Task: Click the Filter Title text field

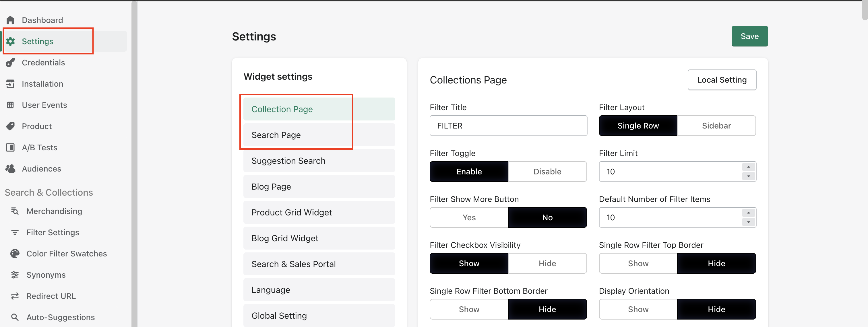Action: point(508,126)
